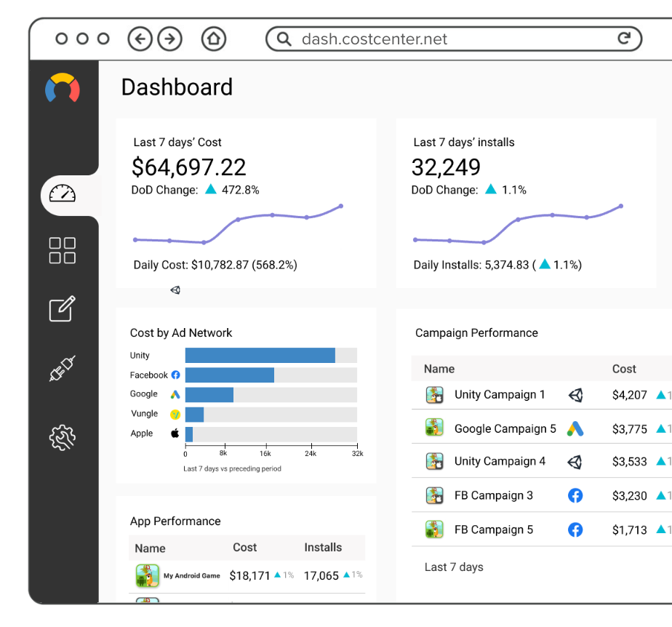Open the four-squares grid sidebar icon

point(63,250)
